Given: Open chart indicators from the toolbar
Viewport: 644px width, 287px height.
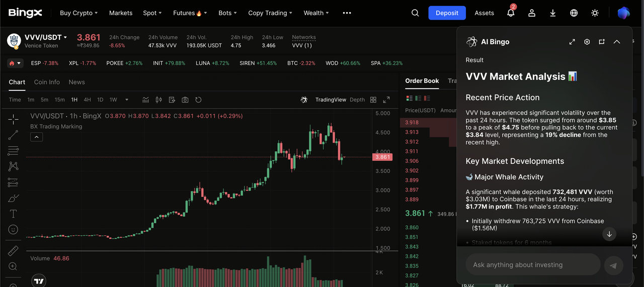Looking at the screenshot, I should click(146, 100).
